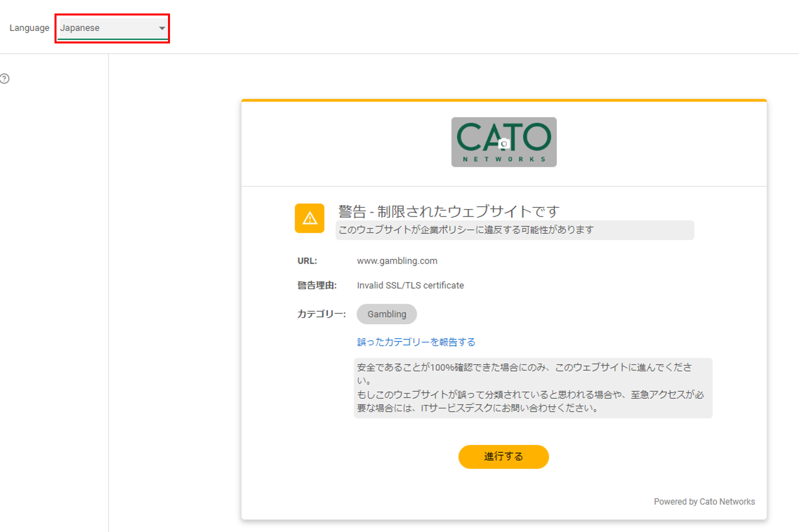Click the Powered by Cato Networks text
This screenshot has width=799, height=532.
point(704,502)
